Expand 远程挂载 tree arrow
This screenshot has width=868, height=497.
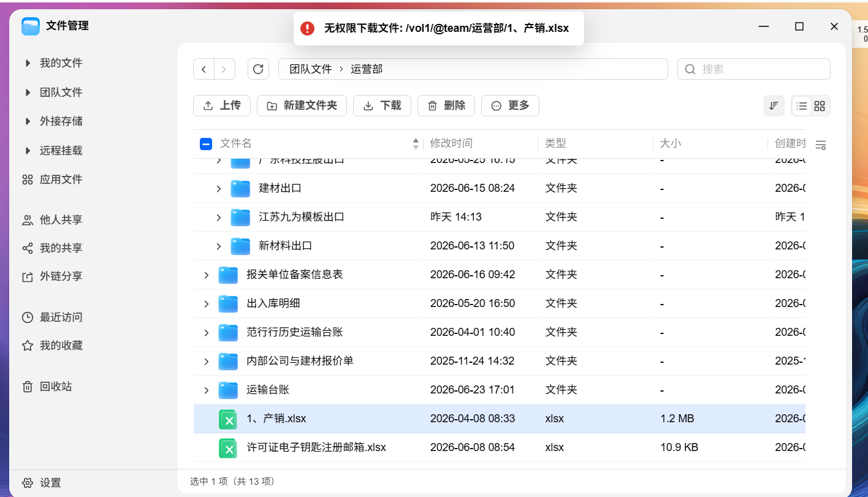click(28, 151)
